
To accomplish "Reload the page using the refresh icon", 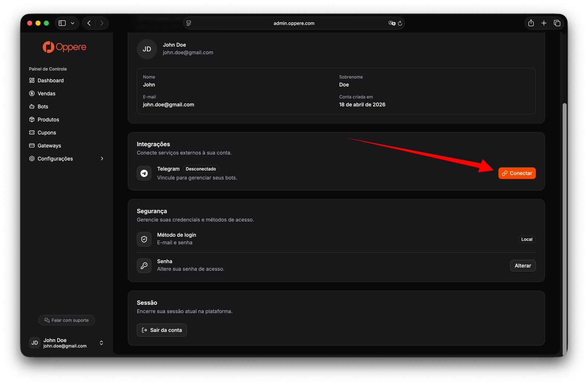I will point(400,23).
